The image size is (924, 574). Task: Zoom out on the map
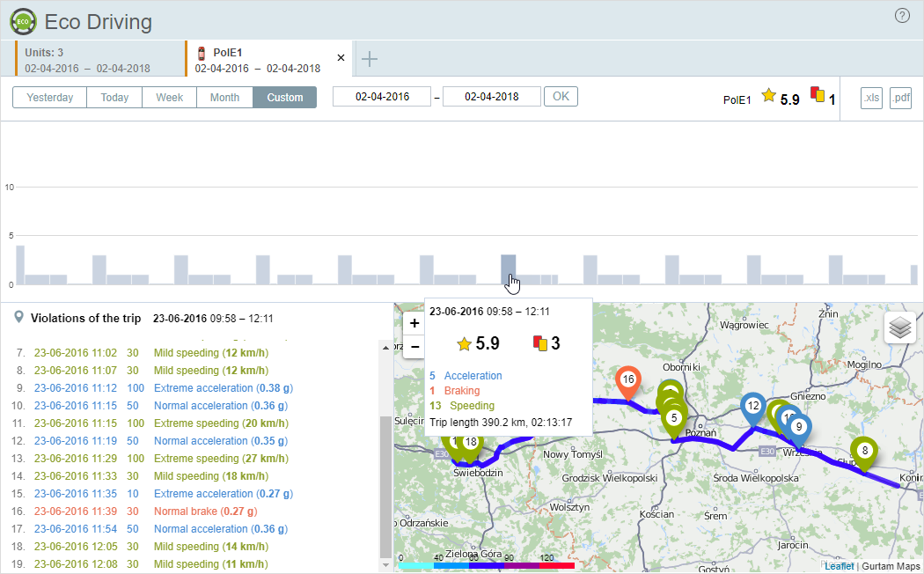pyautogui.click(x=414, y=346)
